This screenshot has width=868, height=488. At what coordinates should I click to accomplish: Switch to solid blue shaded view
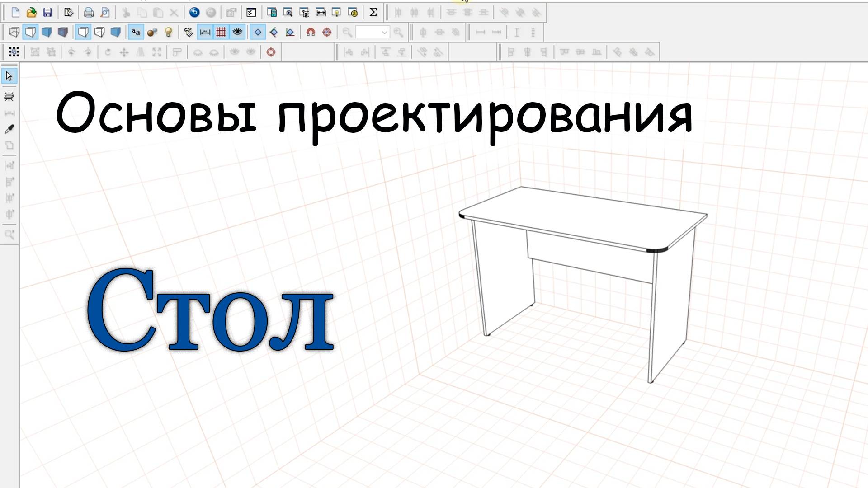(x=47, y=32)
